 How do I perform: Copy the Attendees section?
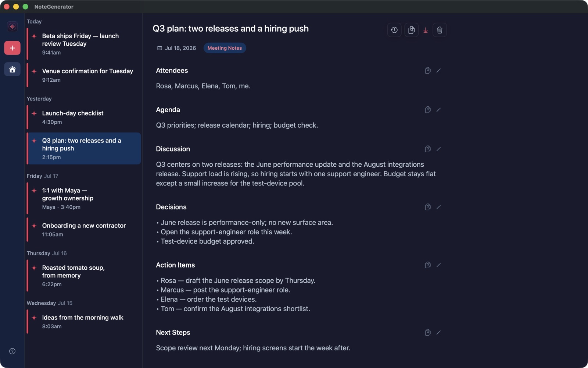[x=428, y=70]
